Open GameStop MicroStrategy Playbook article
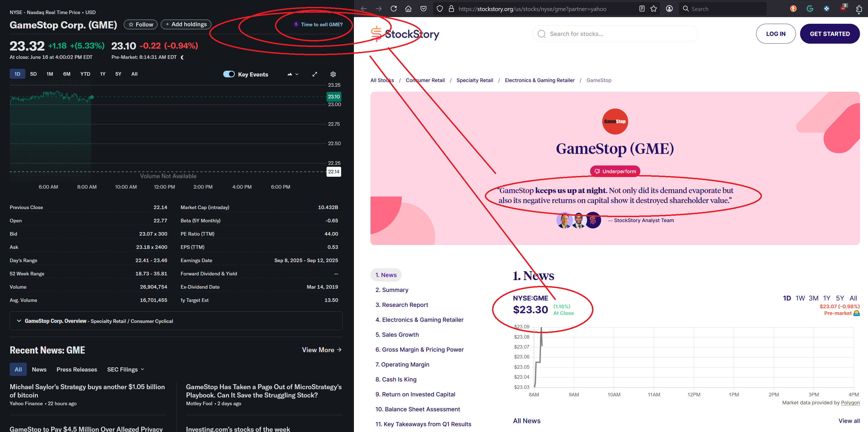The image size is (868, 432). 264,391
